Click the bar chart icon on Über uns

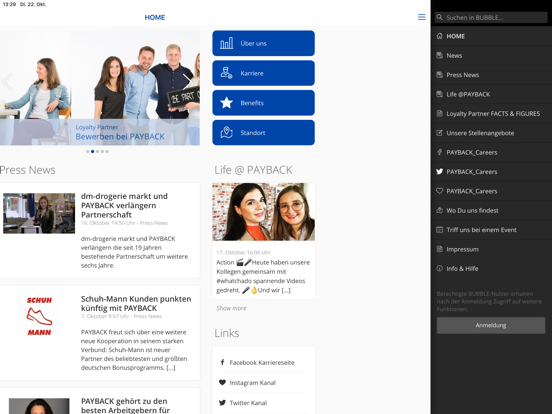[x=226, y=43]
